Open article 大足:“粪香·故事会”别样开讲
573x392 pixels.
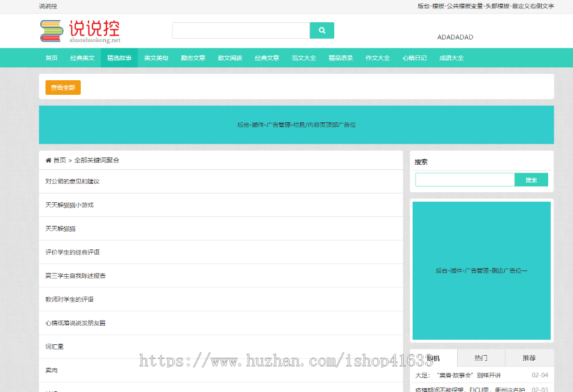coord(458,375)
